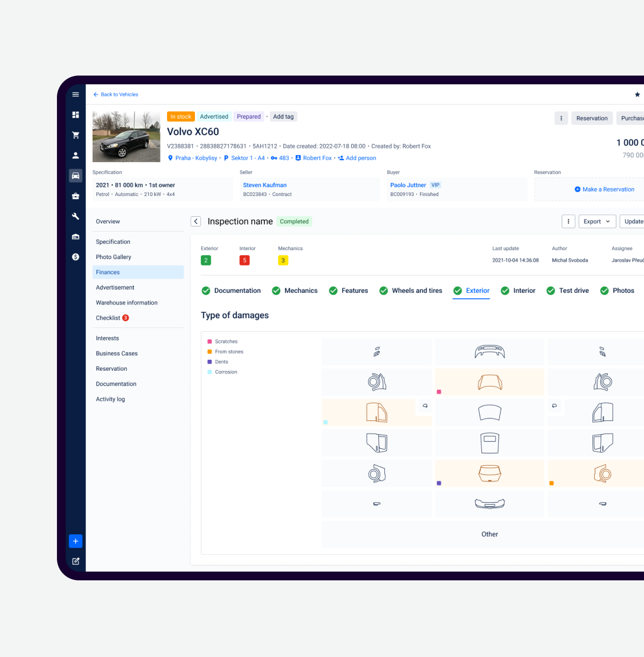This screenshot has width=644, height=657.
Task: Open Checklist in side menu
Action: click(x=138, y=318)
